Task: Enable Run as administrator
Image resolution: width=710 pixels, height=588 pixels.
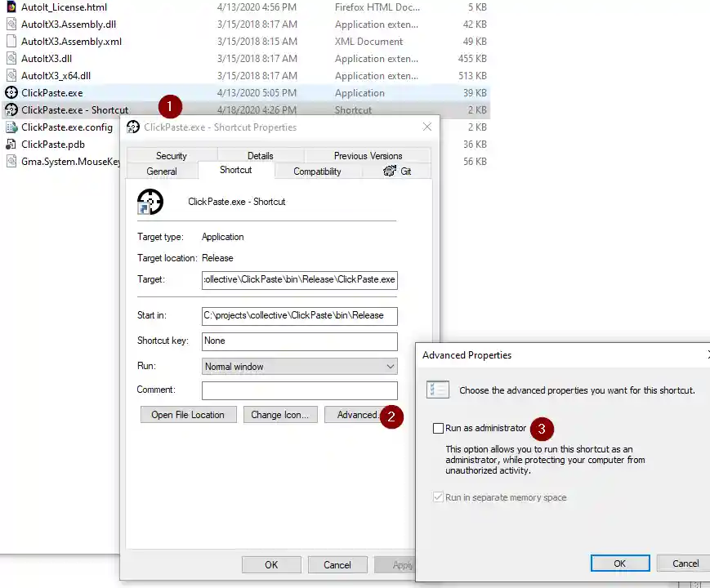Action: coord(439,428)
